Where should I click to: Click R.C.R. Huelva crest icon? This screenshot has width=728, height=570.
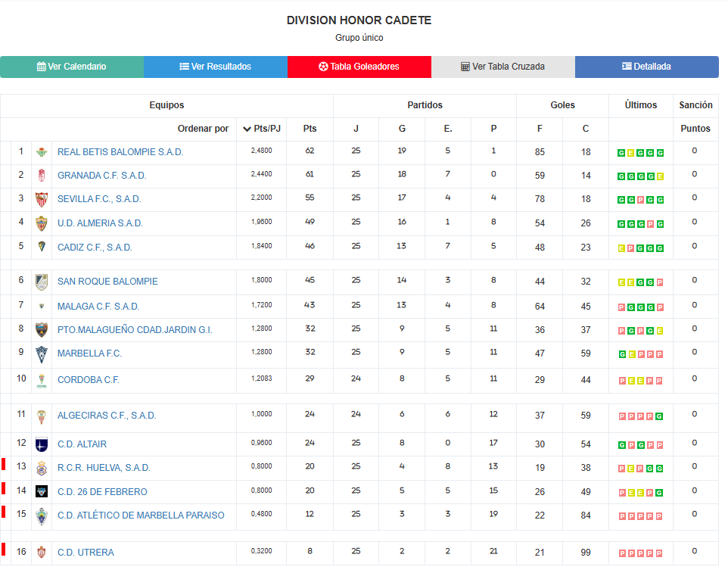coord(42,469)
